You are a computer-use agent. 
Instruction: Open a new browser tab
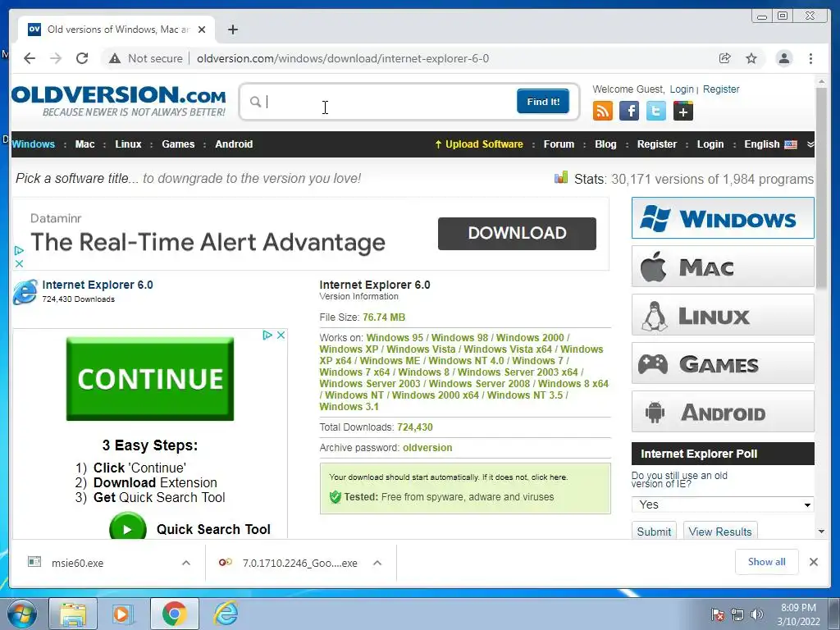click(x=232, y=30)
